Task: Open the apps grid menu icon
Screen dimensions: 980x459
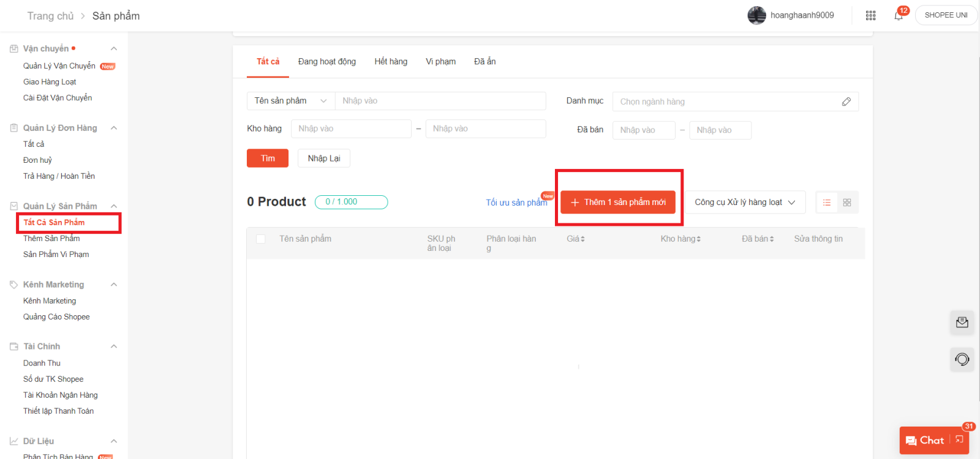Action: 870,16
